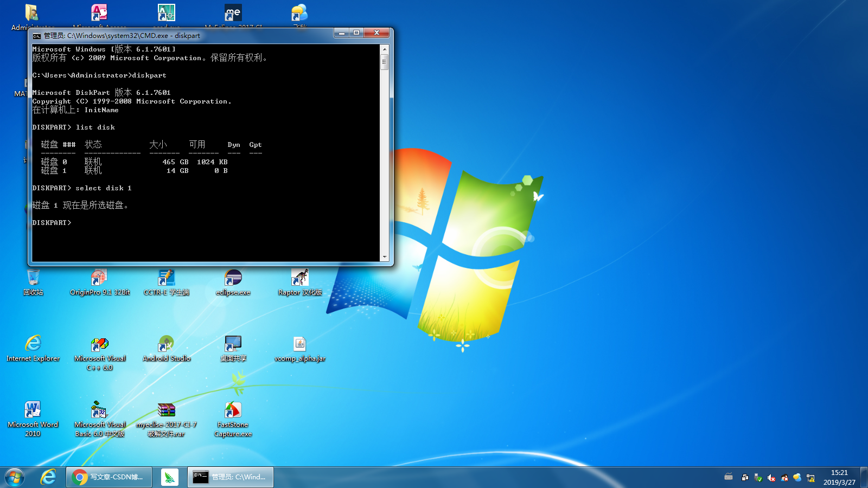
Task: Click 'Microsoft DiskPart 版本 6.1.7601' line
Action: [101, 93]
